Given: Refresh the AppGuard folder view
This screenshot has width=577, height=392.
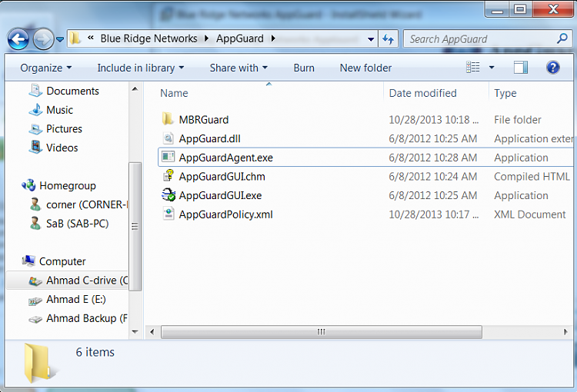Looking at the screenshot, I should click(389, 38).
